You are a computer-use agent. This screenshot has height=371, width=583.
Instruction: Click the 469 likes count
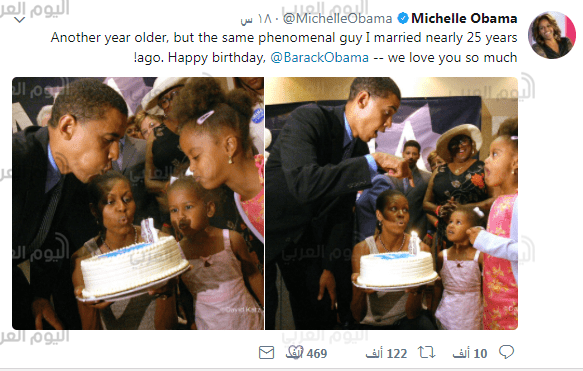(x=317, y=353)
